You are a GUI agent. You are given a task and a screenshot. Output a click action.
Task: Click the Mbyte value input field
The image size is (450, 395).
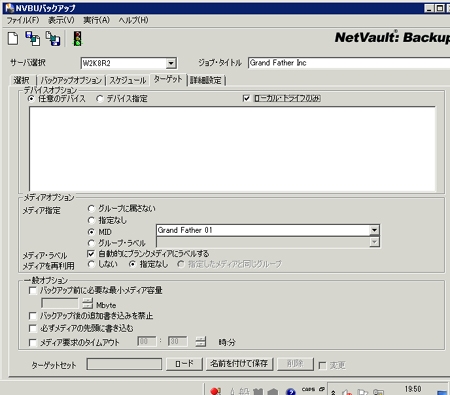tap(60, 303)
